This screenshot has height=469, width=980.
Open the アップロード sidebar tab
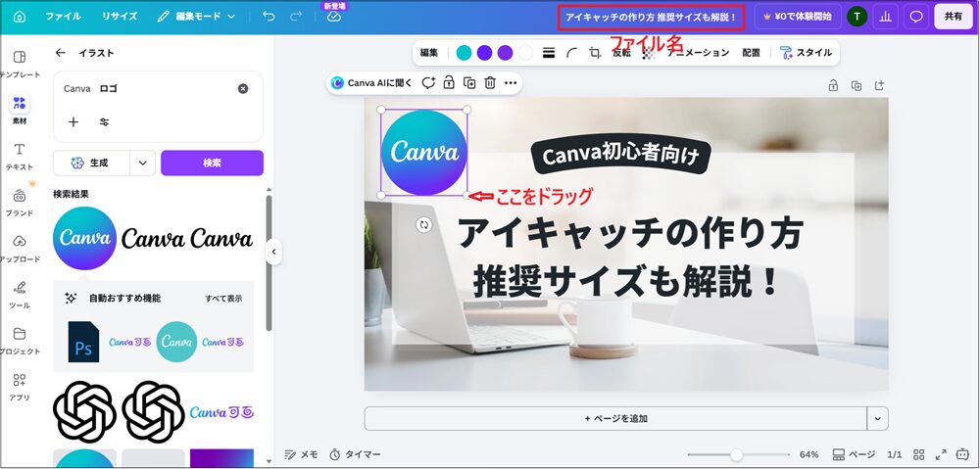20,249
